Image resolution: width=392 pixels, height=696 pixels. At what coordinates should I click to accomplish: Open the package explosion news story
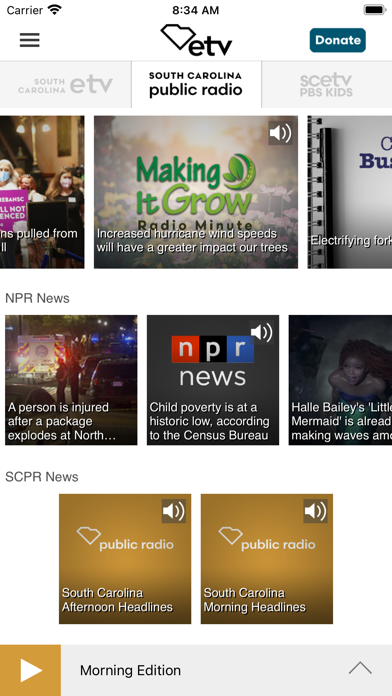coord(71,380)
